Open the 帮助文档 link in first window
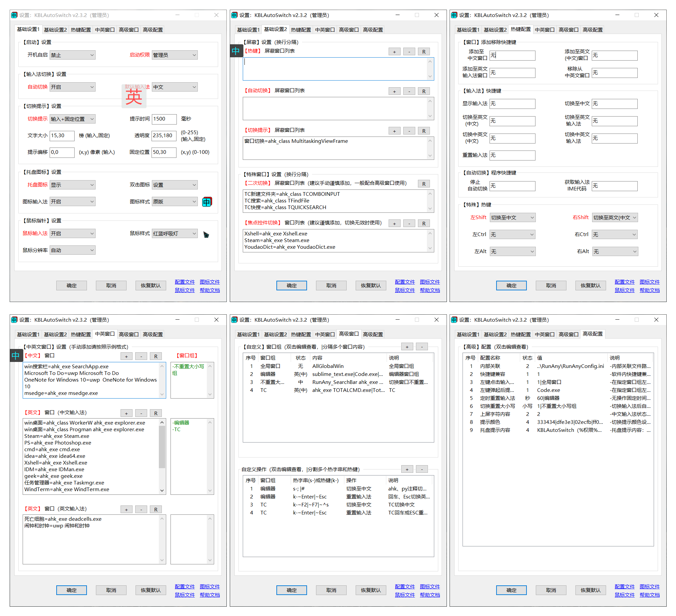676x616 pixels. [209, 290]
